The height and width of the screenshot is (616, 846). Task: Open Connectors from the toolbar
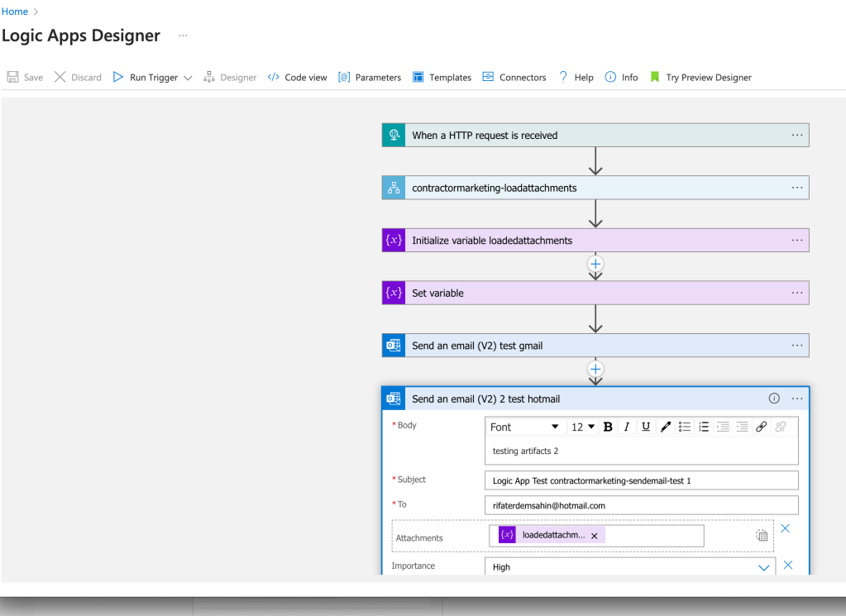pos(514,77)
